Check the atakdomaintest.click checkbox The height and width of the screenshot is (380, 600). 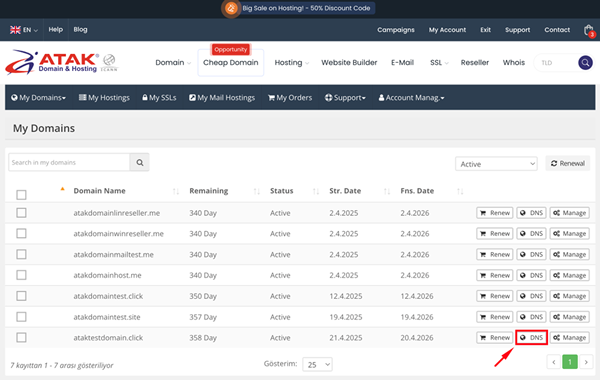[21, 296]
